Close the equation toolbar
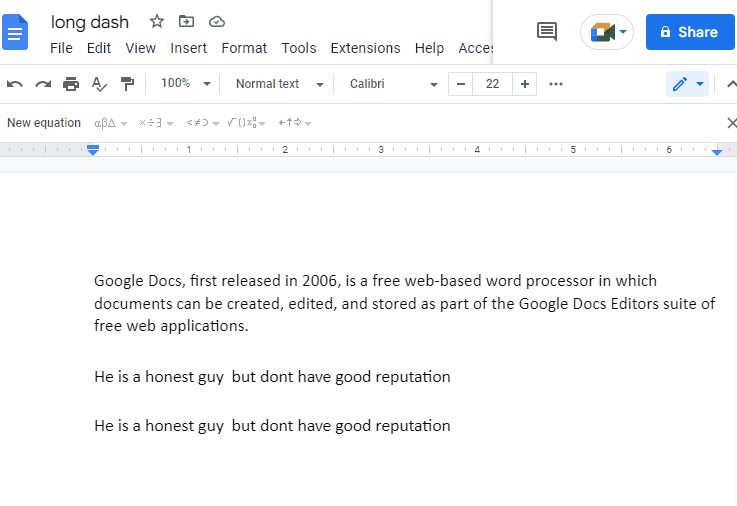This screenshot has height=506, width=737. pyautogui.click(x=731, y=123)
